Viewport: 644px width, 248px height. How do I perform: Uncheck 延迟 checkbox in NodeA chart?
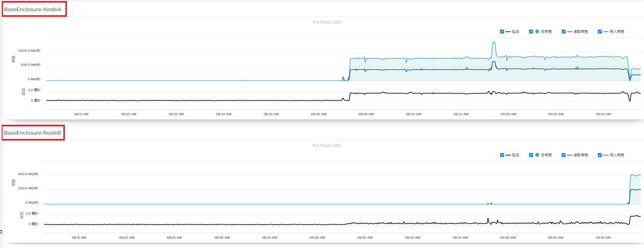502,31
